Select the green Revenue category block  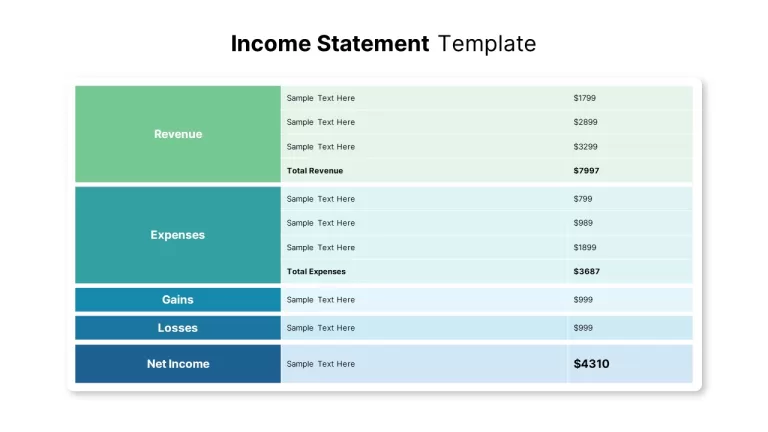pos(178,134)
